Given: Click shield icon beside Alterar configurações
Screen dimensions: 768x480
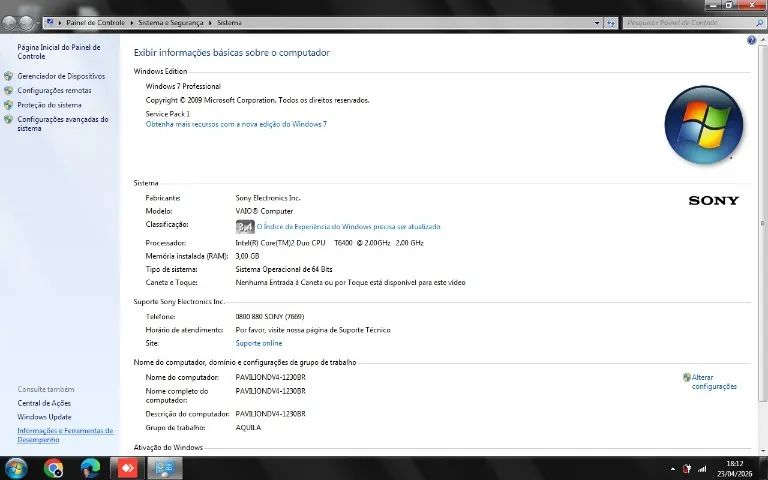Looking at the screenshot, I should (x=687, y=377).
